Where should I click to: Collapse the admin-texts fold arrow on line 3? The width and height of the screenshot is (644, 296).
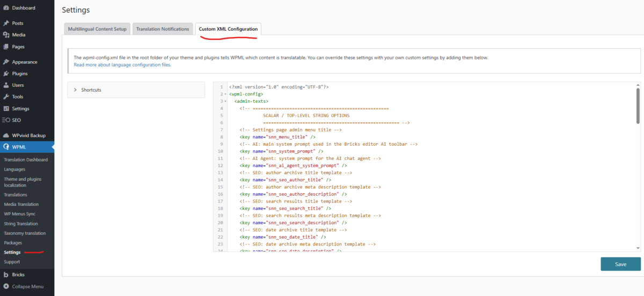(x=225, y=101)
